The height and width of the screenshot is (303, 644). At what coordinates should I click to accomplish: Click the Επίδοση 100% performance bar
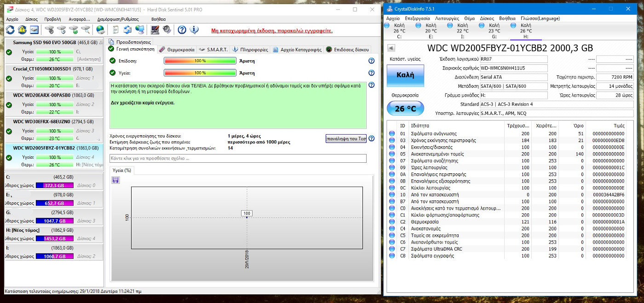(x=200, y=61)
